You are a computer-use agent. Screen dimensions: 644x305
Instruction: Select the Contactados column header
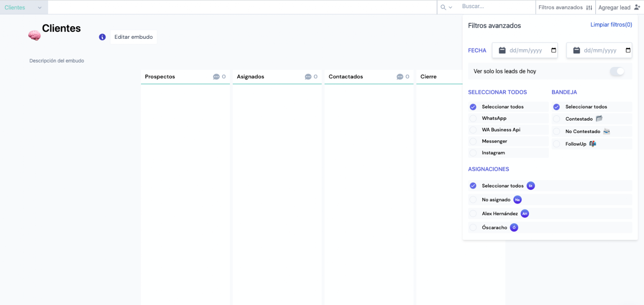tap(369, 77)
